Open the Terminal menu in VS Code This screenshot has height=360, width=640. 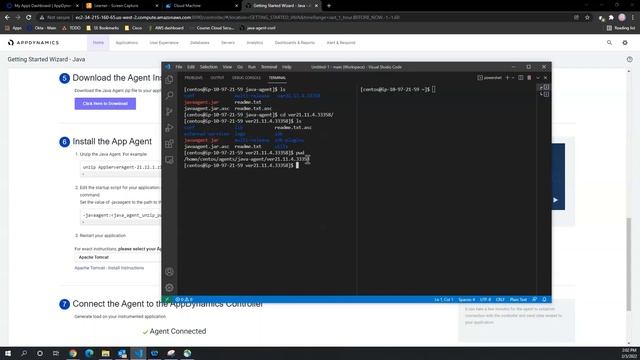tap(269, 67)
